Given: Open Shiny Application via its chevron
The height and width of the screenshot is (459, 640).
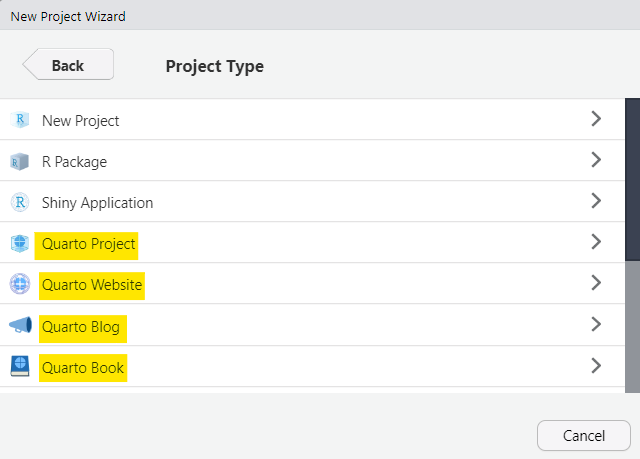Looking at the screenshot, I should (x=596, y=201).
